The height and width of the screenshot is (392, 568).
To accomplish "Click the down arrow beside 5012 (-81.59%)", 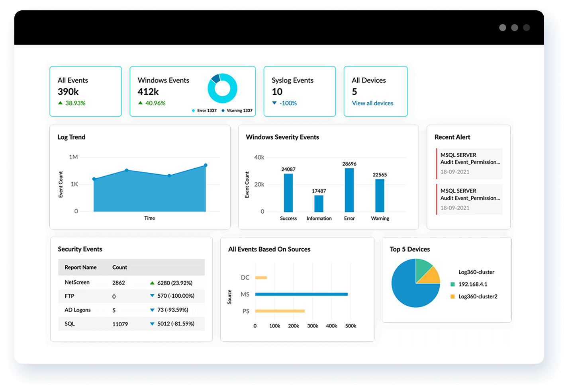I will tap(152, 324).
